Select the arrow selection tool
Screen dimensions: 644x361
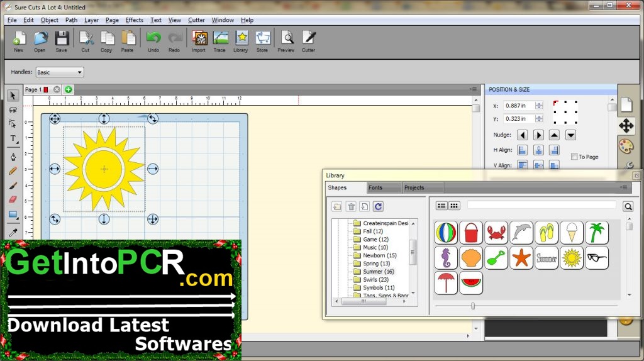(x=13, y=95)
